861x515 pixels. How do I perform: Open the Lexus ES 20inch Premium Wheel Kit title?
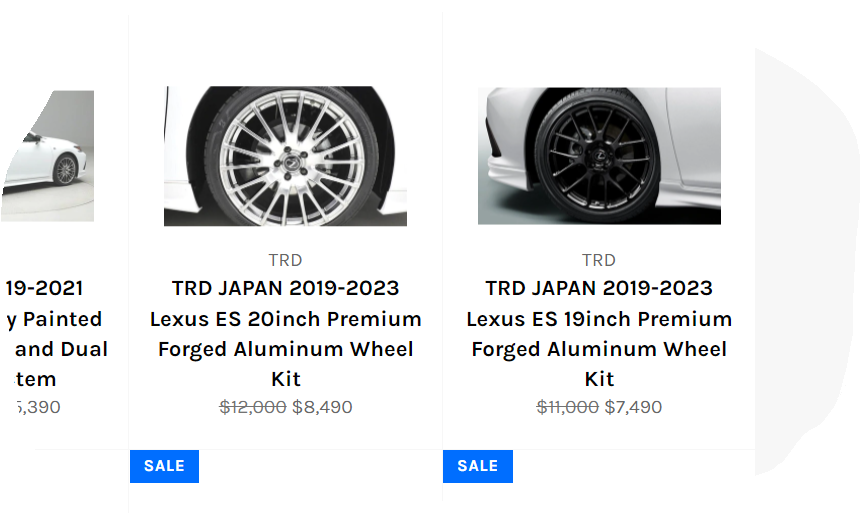285,320
